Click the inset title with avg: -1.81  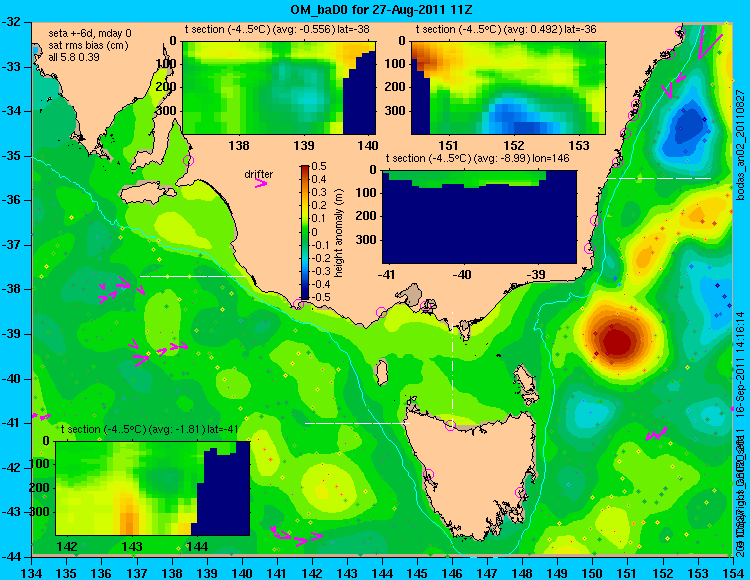pyautogui.click(x=149, y=429)
